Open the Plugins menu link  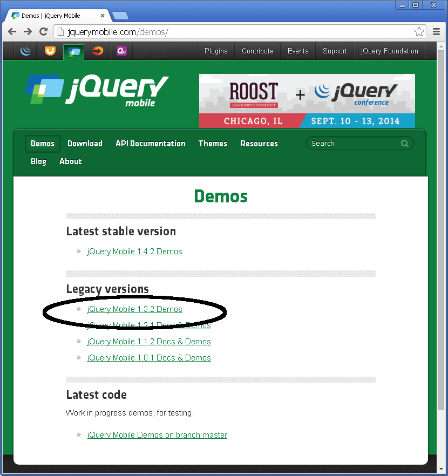(216, 51)
